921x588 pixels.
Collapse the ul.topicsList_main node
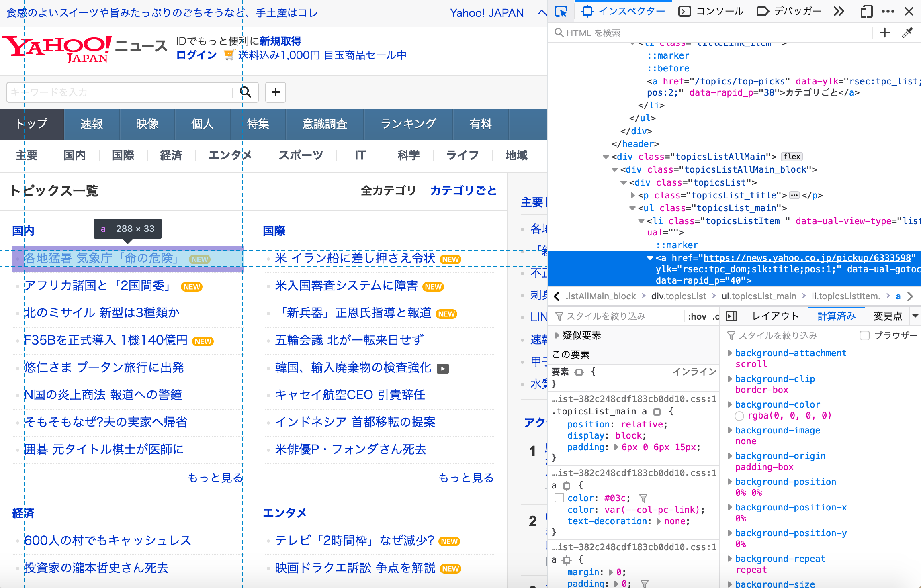tap(632, 208)
